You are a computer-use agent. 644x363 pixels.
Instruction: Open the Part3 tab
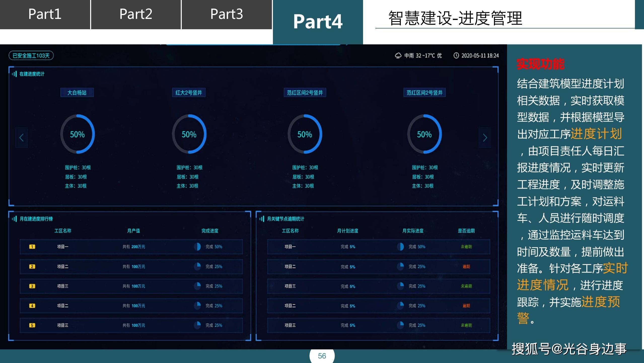[227, 14]
